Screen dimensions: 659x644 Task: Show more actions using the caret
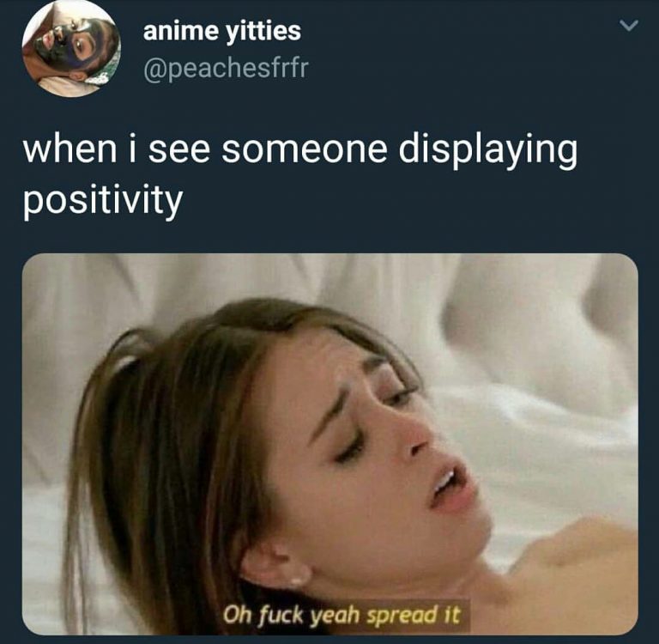(629, 26)
